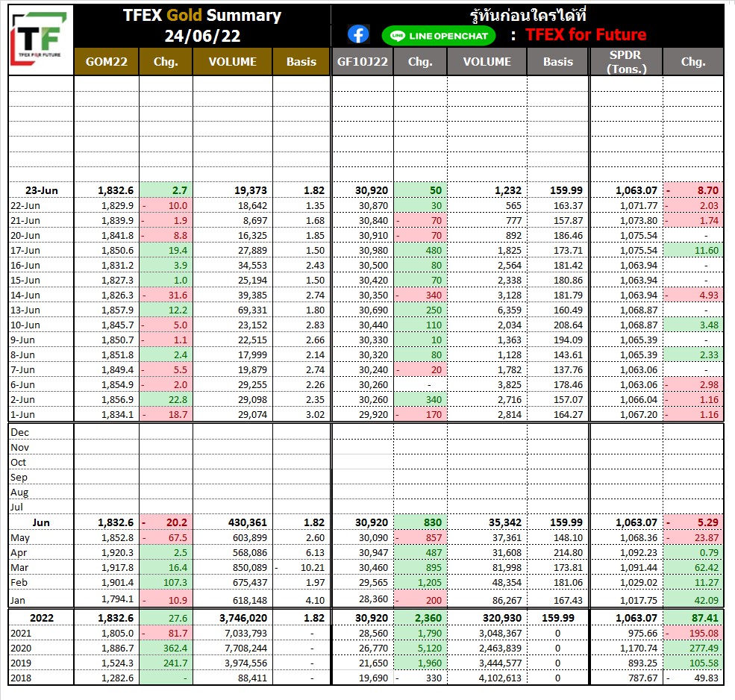
Task: Click Jan GF10J22 volume 86,267
Action: (507, 600)
